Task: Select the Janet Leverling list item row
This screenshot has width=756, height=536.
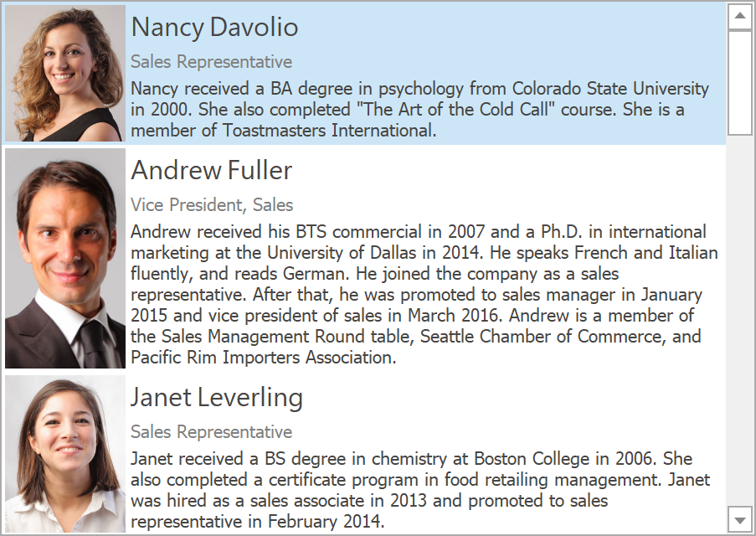Action: (586, 406)
